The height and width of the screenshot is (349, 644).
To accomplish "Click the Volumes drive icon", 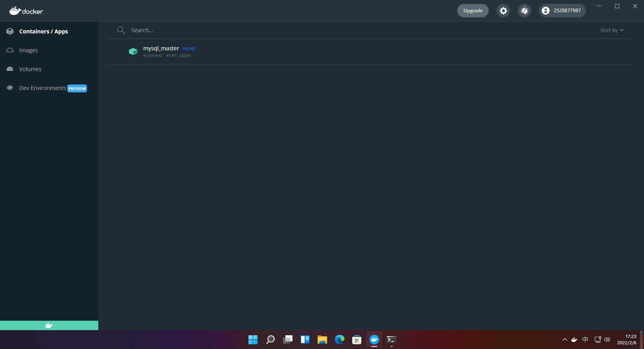I will click(10, 69).
